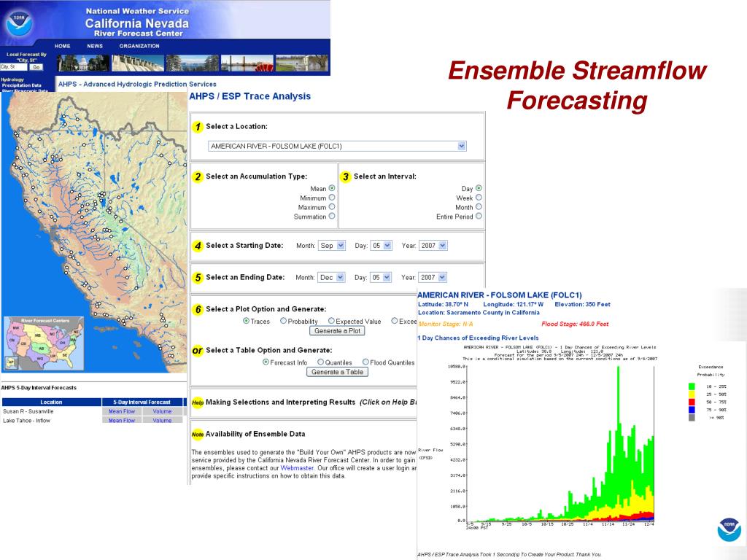Click the Generate a Table button
747x560 pixels.
tap(337, 372)
